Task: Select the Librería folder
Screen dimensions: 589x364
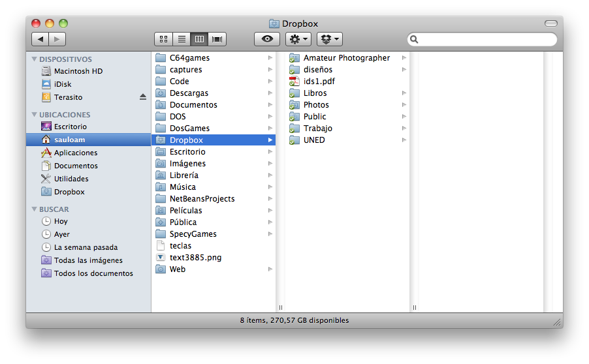Action: pos(214,175)
